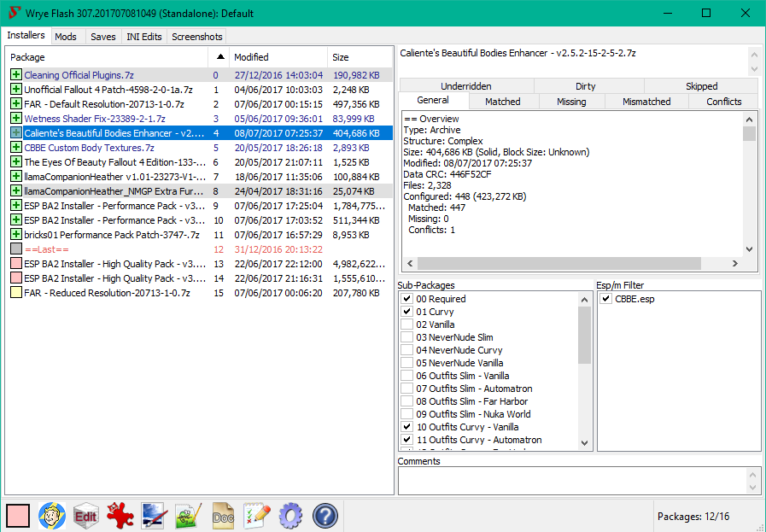This screenshot has width=766, height=532.
Task: Click the green plus icon for CBBE Custom Body Textures.7z
Action: coord(16,148)
